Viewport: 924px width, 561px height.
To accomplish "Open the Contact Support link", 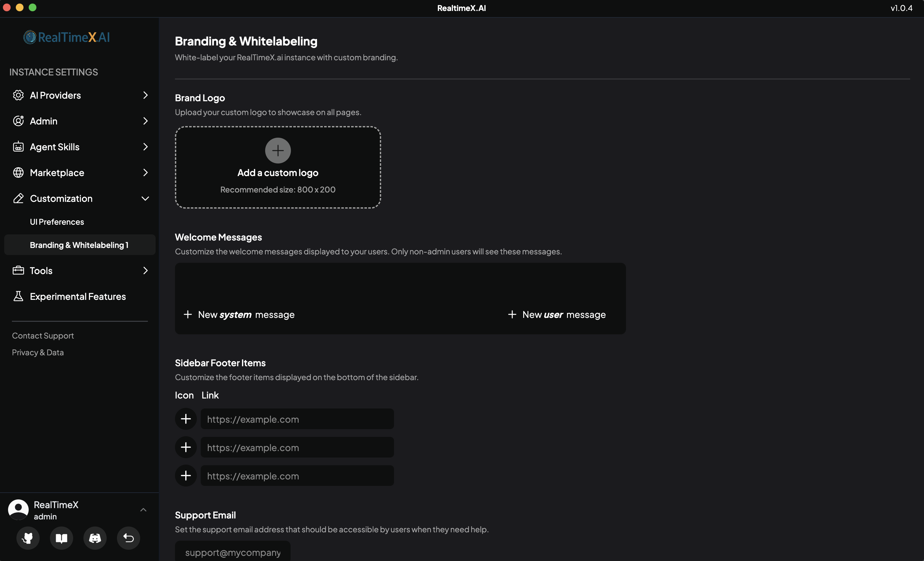I will [43, 336].
